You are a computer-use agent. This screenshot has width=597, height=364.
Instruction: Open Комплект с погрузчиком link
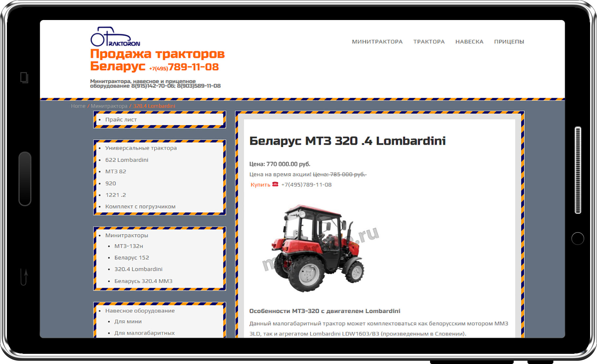point(140,207)
